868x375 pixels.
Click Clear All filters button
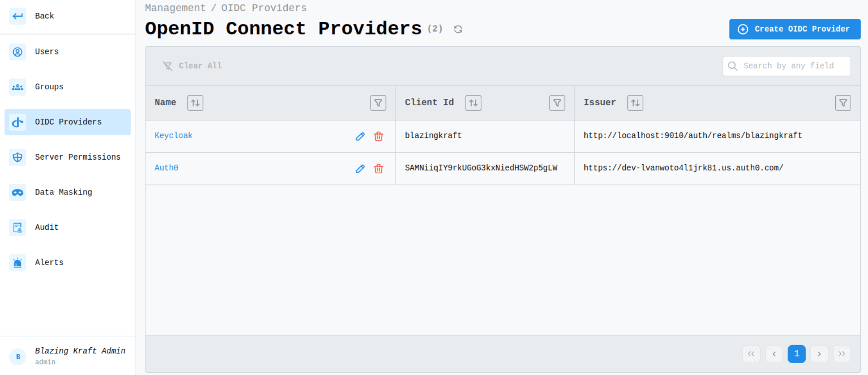193,66
